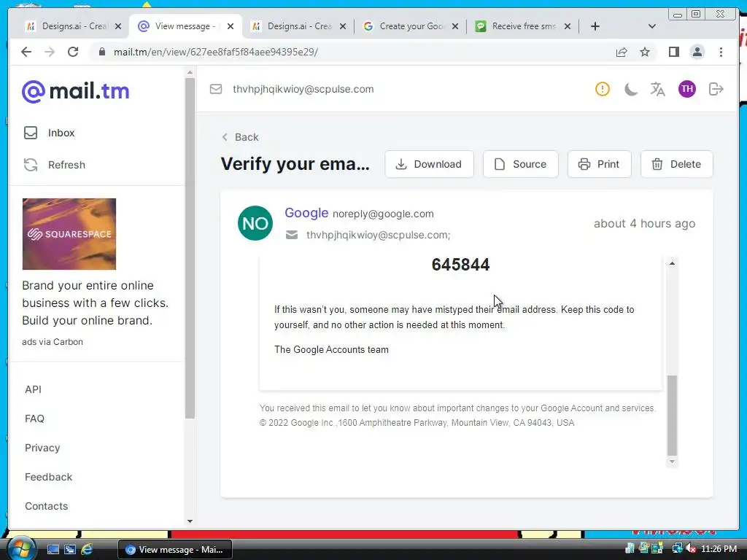The height and width of the screenshot is (560, 747).
Task: Open the API page
Action: 34,389
